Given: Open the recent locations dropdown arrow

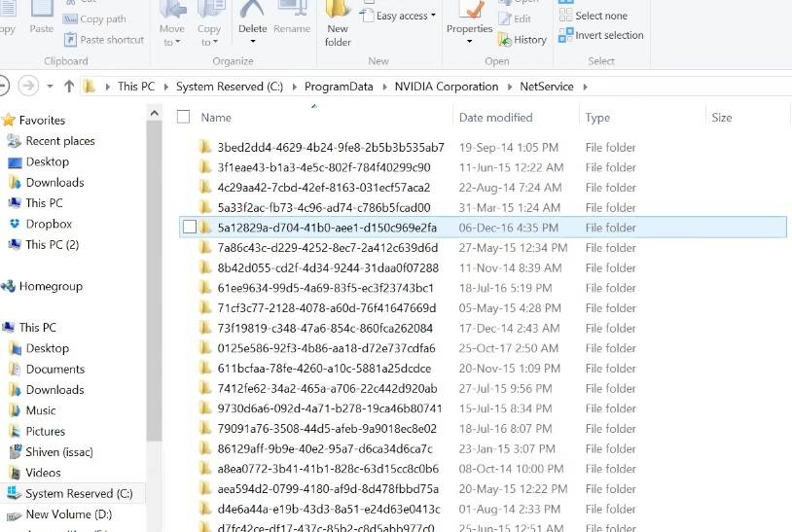Looking at the screenshot, I should 50,87.
